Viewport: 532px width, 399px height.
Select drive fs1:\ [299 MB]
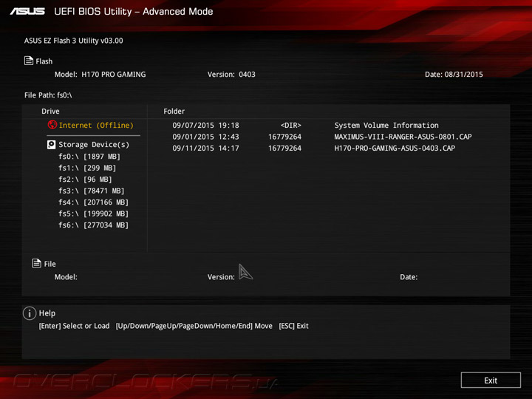click(87, 168)
